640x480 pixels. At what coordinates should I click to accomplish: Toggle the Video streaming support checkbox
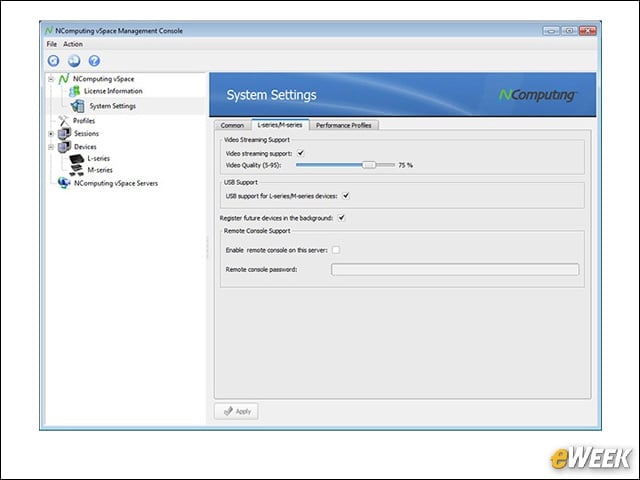(x=301, y=153)
